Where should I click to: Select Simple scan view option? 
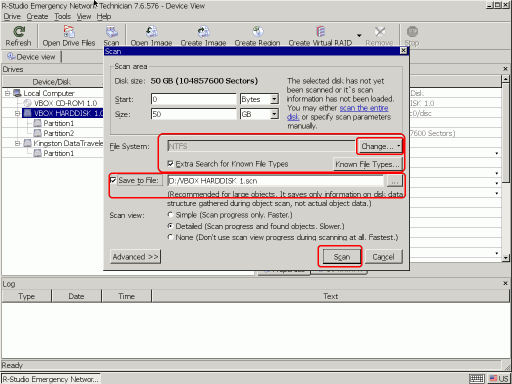click(x=170, y=215)
